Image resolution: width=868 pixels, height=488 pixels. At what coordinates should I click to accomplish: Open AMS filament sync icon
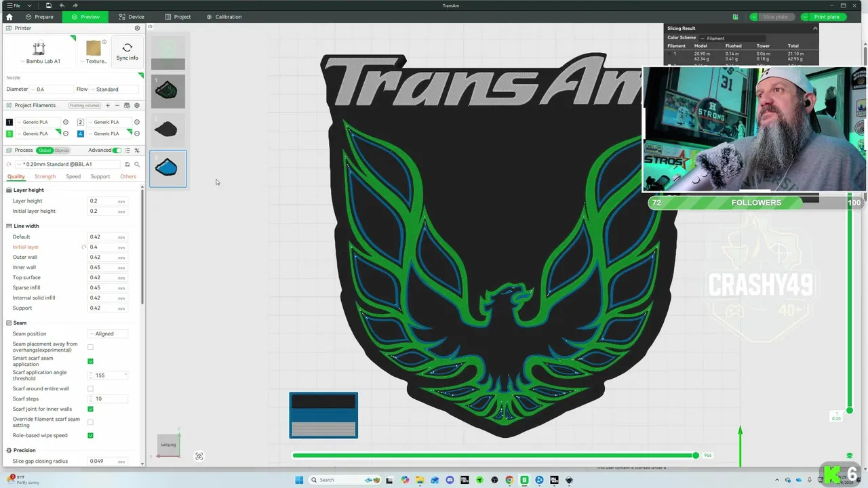point(127,106)
